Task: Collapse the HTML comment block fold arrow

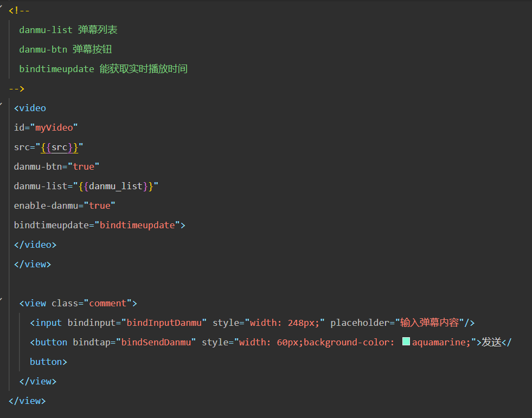Action: coord(1,7)
